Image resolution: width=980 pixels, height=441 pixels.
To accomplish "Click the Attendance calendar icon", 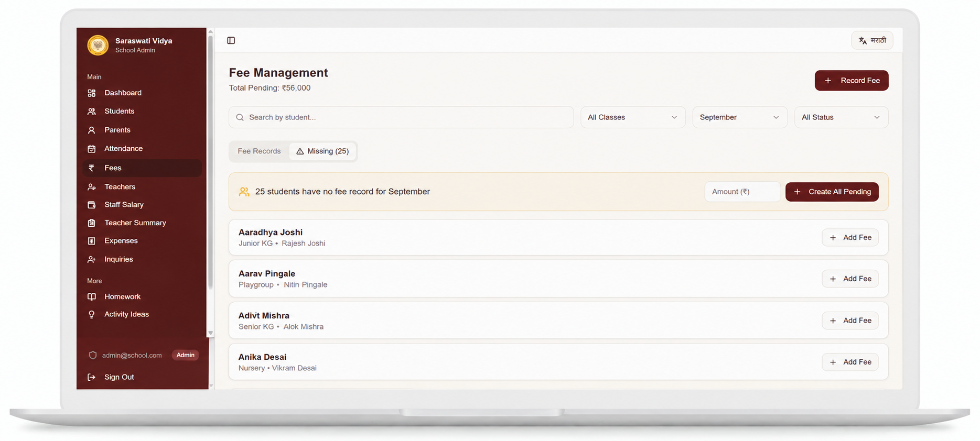I will [x=91, y=149].
